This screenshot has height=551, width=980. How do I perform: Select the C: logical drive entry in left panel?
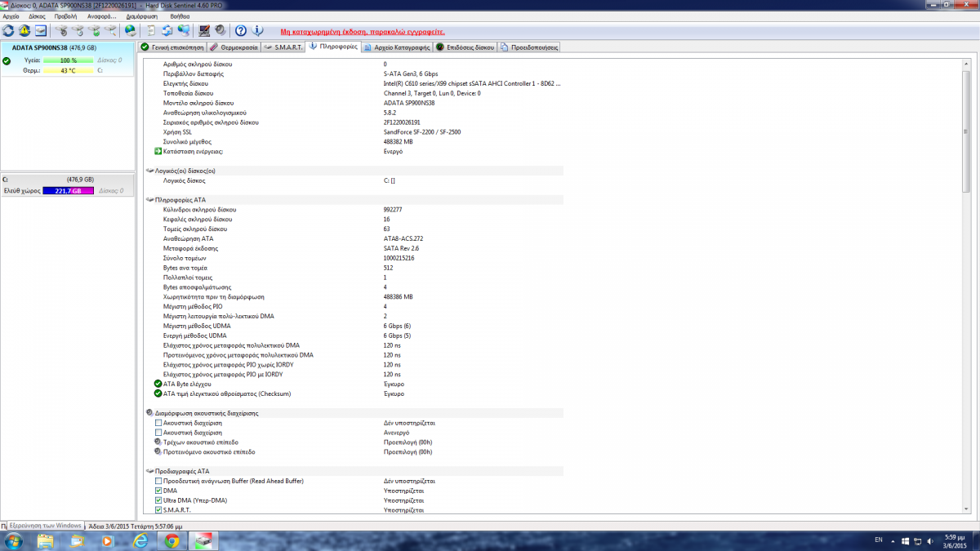[x=67, y=184]
